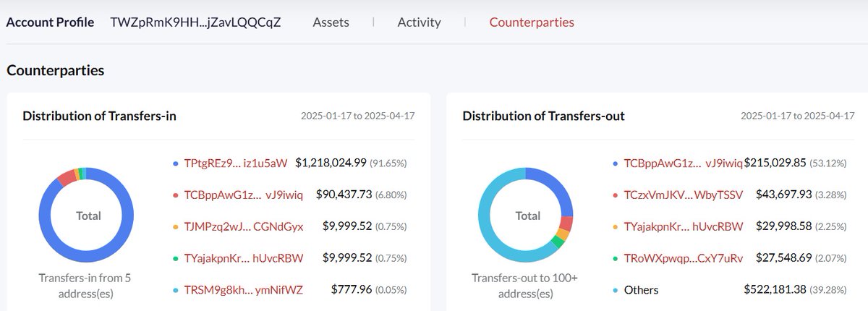Click the light-blue legend dot beside Others

pos(615,291)
